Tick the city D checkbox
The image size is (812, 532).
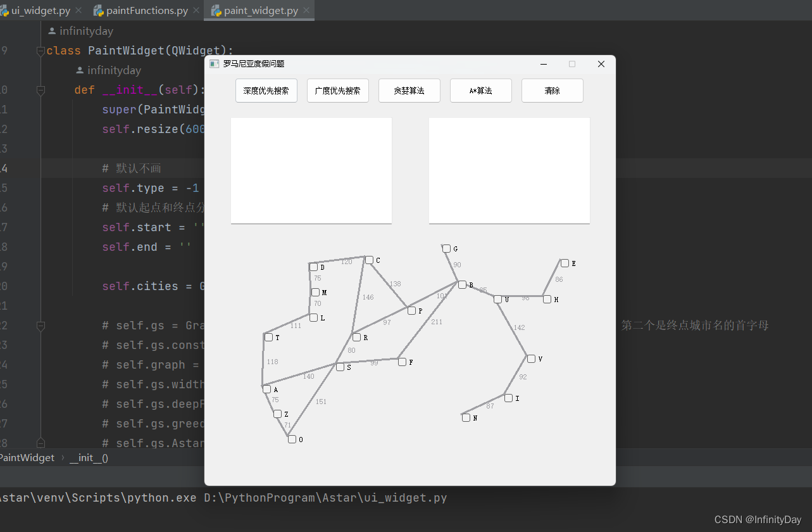tap(313, 267)
